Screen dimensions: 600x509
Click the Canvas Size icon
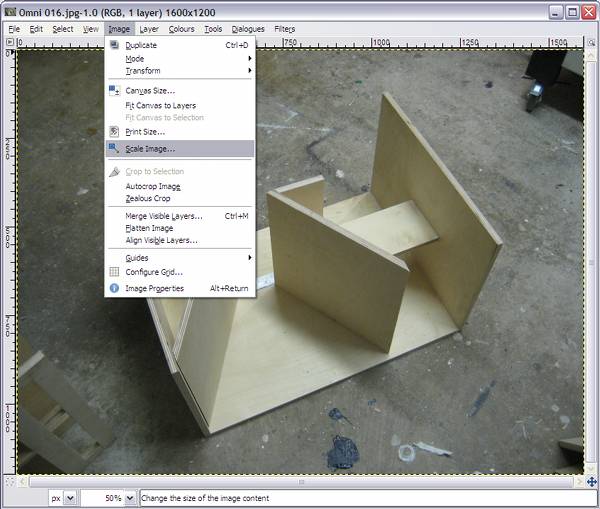[x=115, y=91]
